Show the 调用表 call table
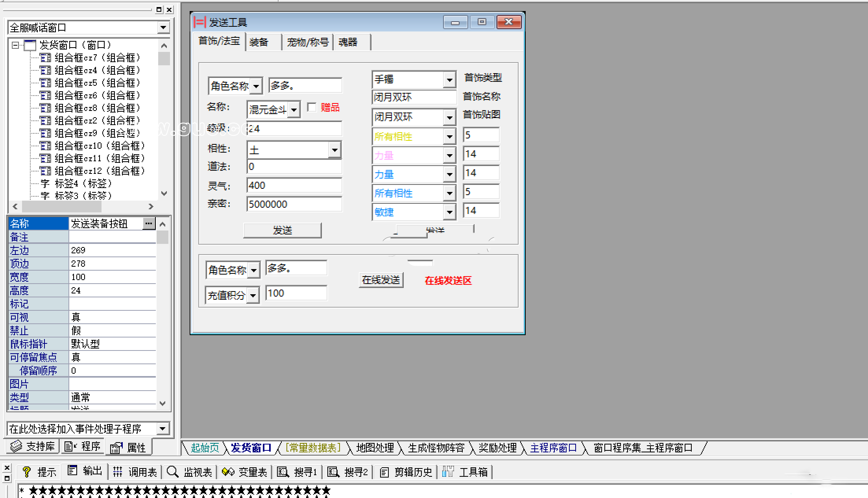Screen dimensions: 868x498 coord(135,472)
